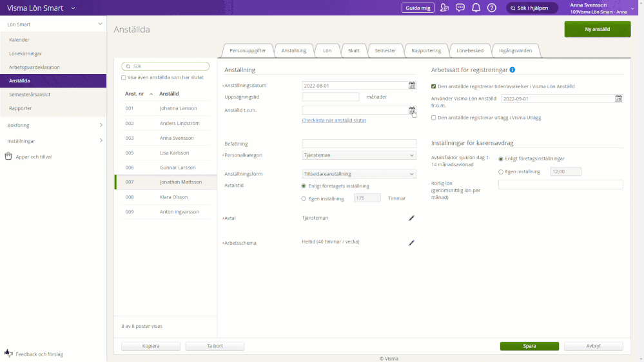
Task: Click the Kopiera button
Action: click(151, 346)
